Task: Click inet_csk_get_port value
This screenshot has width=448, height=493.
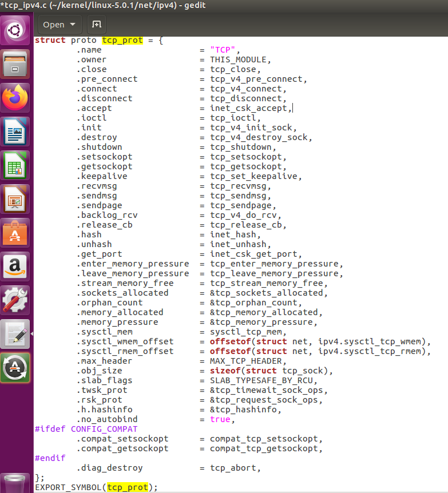Action: click(253, 255)
